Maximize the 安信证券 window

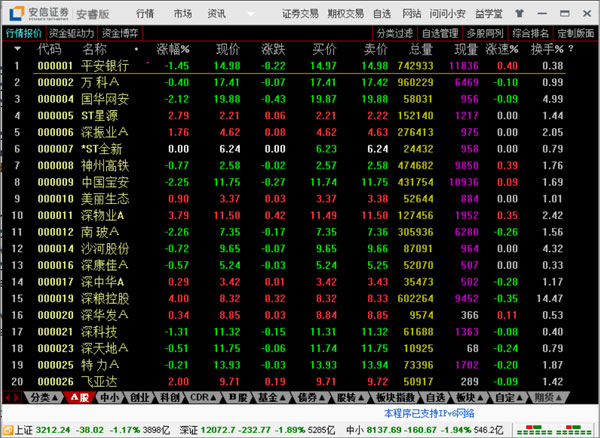564,14
